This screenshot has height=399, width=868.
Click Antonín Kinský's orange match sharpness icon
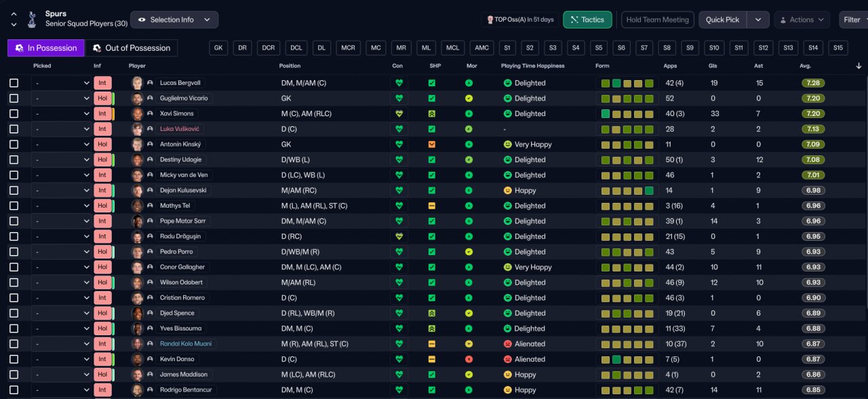point(432,145)
